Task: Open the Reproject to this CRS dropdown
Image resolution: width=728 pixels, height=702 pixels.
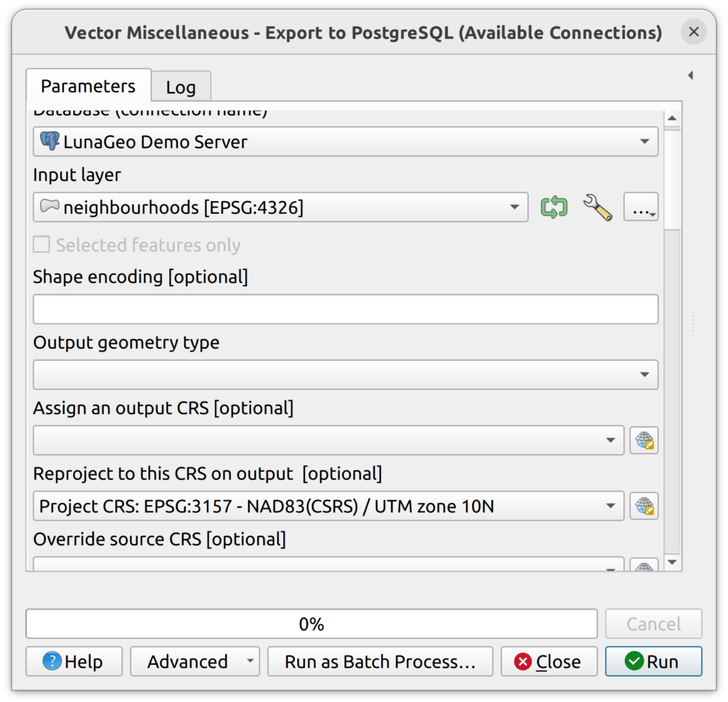Action: click(x=328, y=507)
